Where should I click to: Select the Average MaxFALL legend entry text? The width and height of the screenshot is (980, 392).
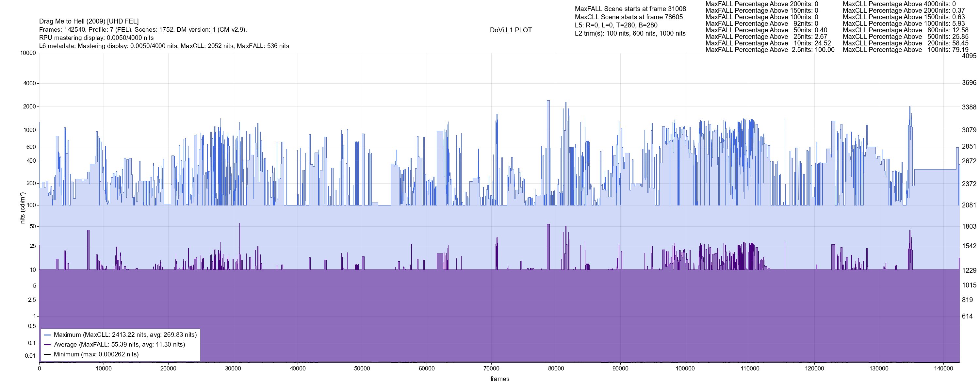click(119, 344)
